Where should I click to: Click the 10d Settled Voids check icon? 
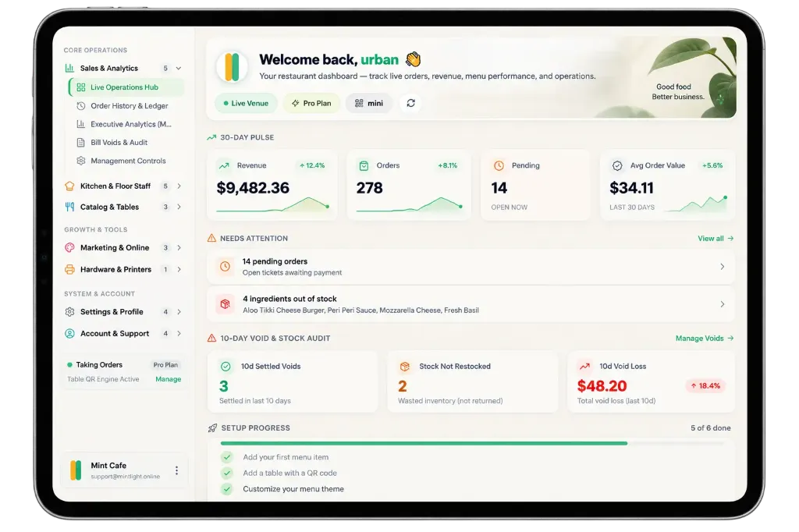[225, 367]
